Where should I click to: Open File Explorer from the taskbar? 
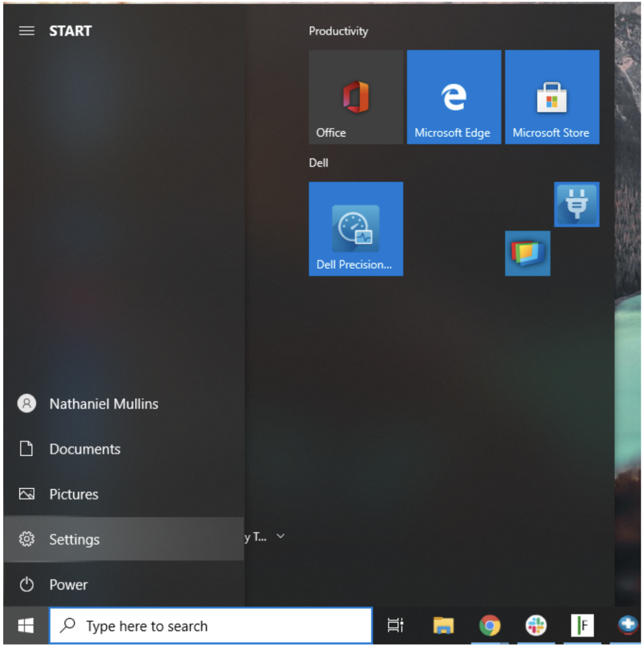point(443,625)
